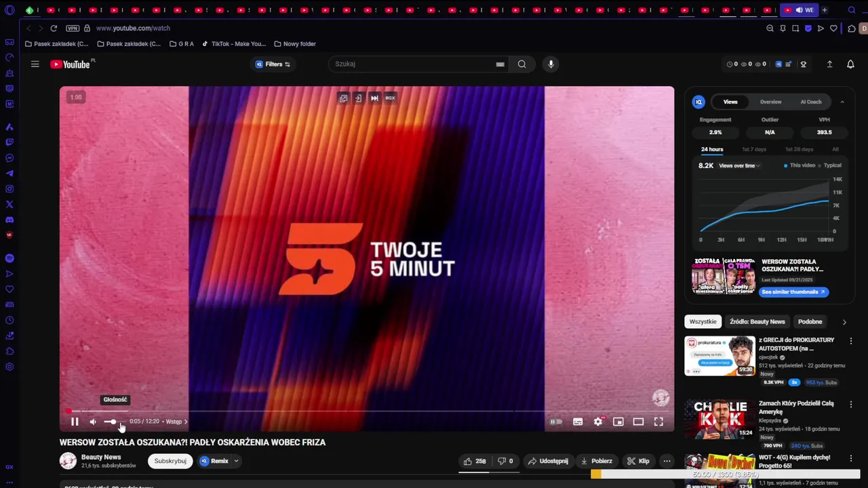Click the heart icon in browser toolbar
The height and width of the screenshot is (488, 868).
[x=833, y=28]
